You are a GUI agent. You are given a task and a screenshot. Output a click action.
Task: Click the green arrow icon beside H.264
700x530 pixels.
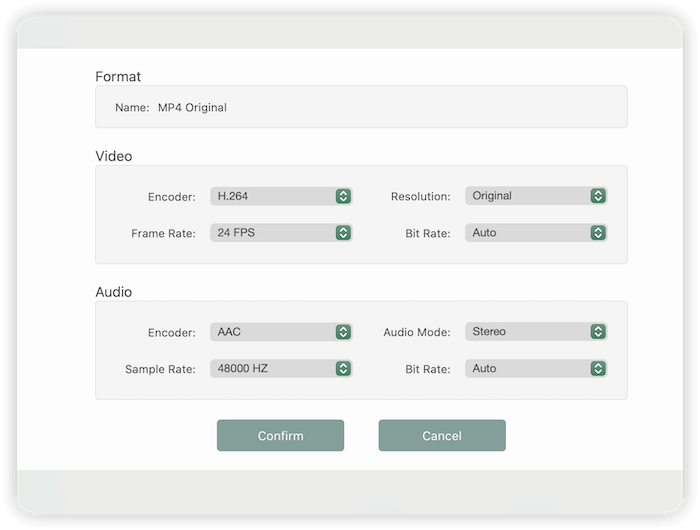[x=343, y=196]
